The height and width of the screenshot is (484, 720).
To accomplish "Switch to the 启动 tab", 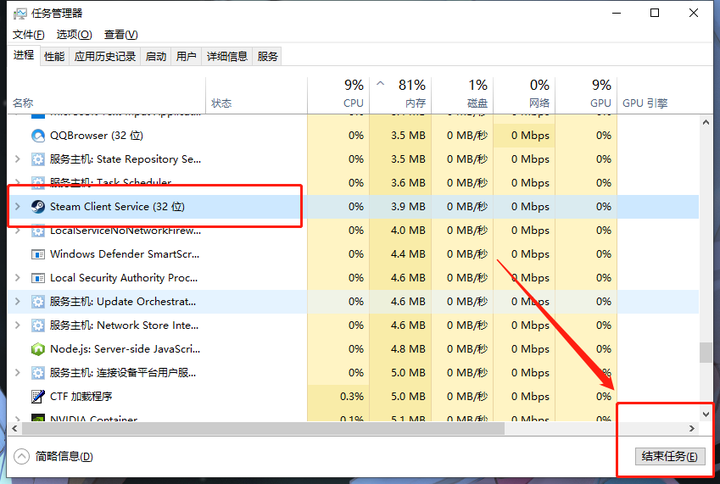I will 156,56.
